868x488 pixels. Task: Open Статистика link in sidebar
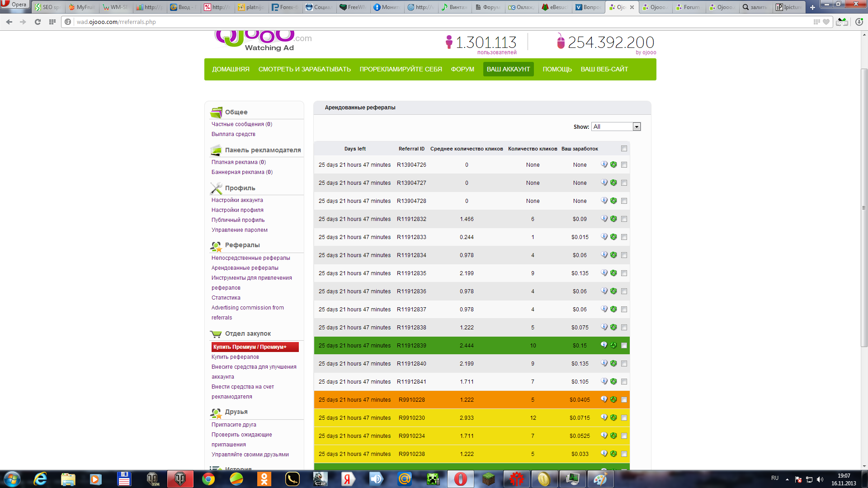click(226, 298)
